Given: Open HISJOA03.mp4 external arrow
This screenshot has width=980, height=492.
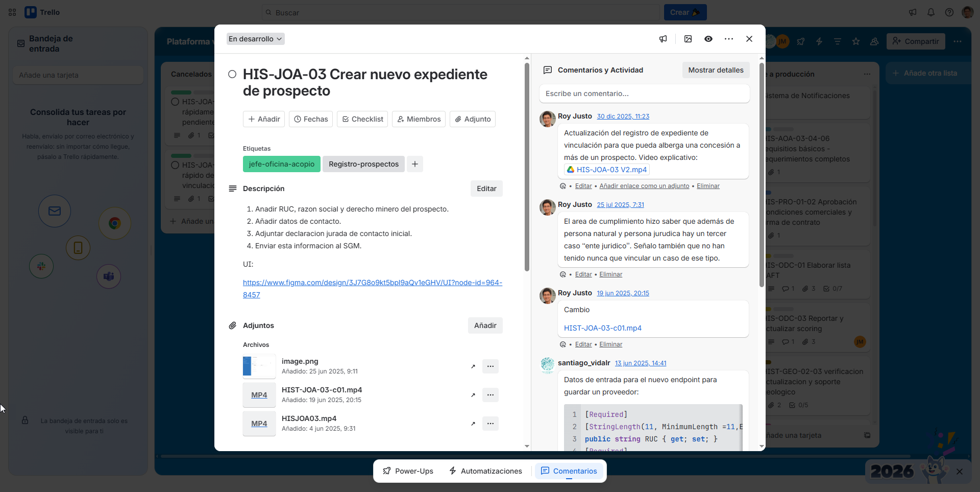Looking at the screenshot, I should (473, 424).
